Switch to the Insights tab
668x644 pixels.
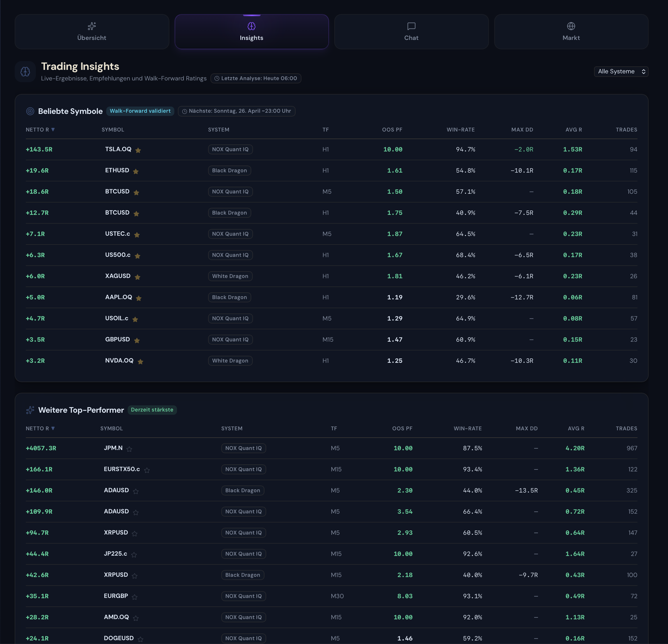[252, 32]
